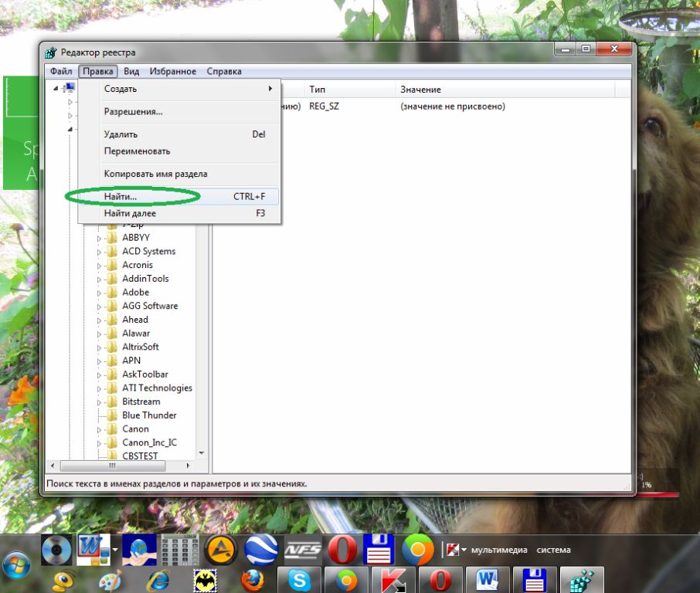Select the Canon registry folder
The image size is (700, 593).
pos(135,429)
